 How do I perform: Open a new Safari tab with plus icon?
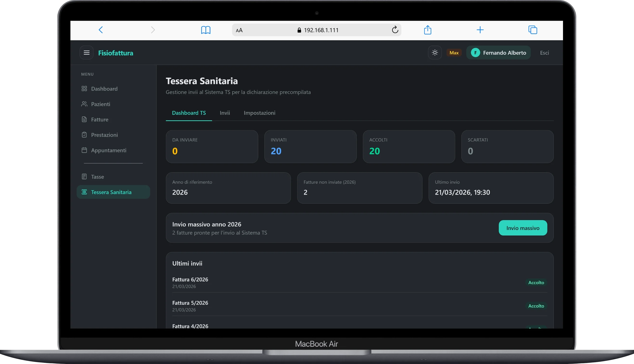(480, 30)
